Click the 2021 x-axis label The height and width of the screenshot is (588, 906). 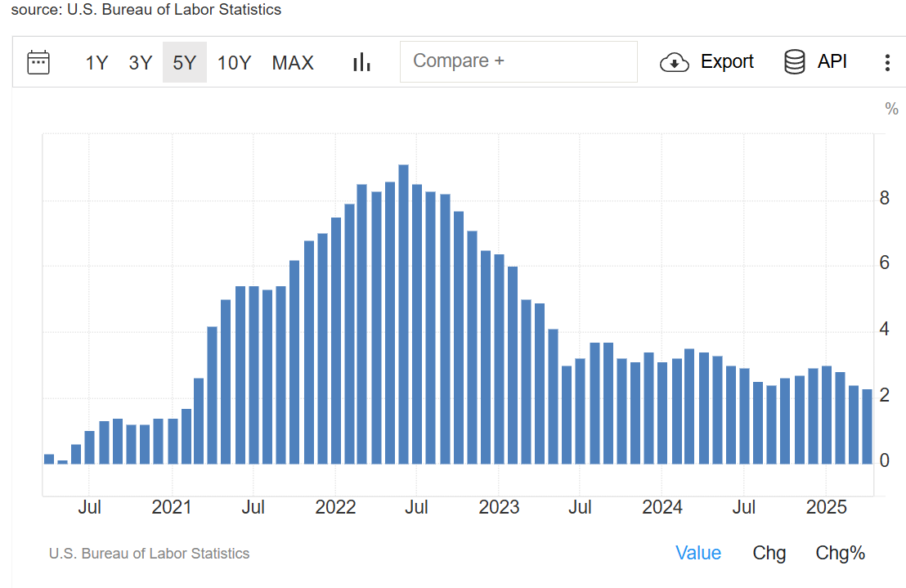pos(171,507)
